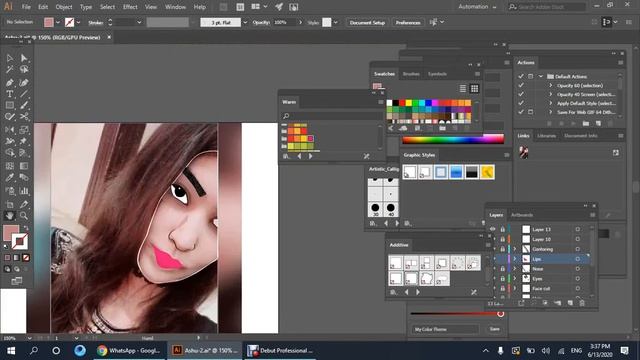
Task: Toggle visibility of Layer 13
Action: (x=493, y=229)
